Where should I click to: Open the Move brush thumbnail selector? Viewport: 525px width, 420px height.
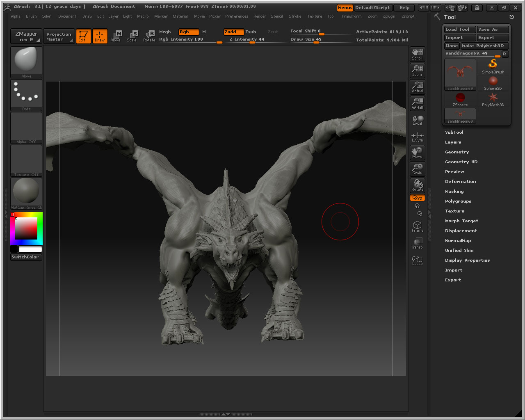(x=26, y=62)
